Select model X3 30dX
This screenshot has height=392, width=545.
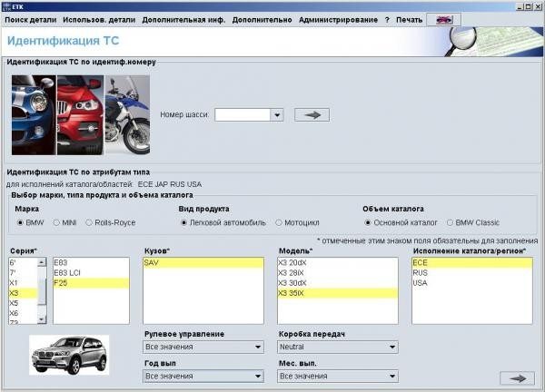[x=338, y=283]
